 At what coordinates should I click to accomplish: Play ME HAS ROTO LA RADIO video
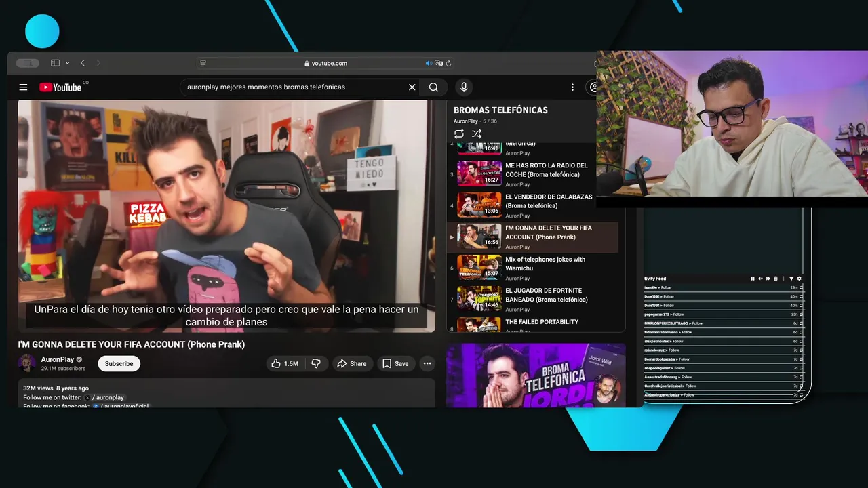[532, 174]
